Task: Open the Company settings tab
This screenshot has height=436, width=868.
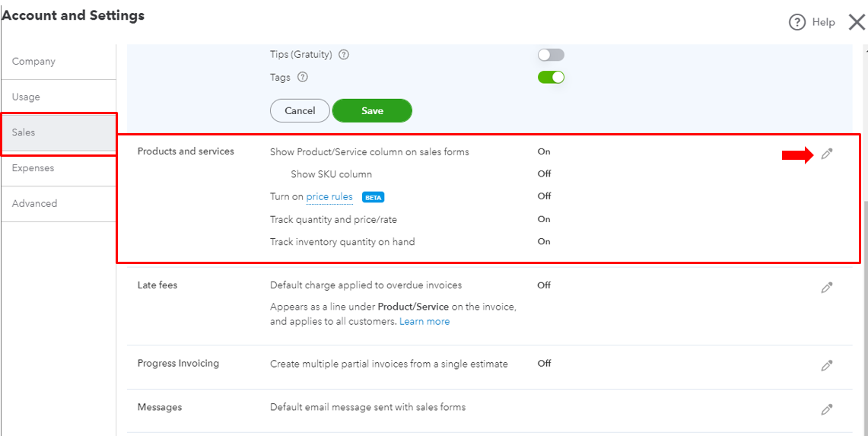Action: point(33,62)
